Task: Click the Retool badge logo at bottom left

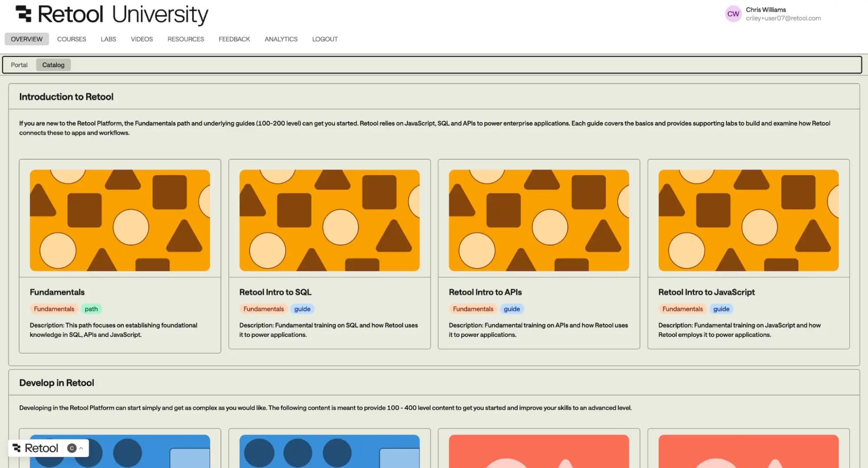Action: tap(36, 448)
